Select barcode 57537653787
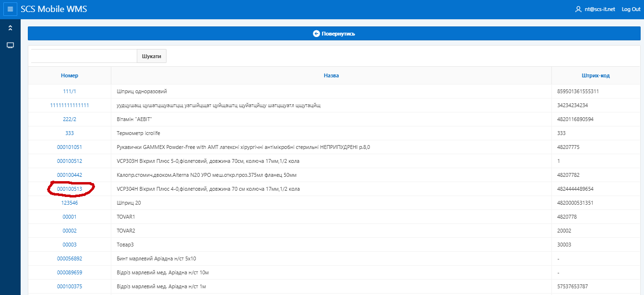Image resolution: width=644 pixels, height=295 pixels. [573, 286]
